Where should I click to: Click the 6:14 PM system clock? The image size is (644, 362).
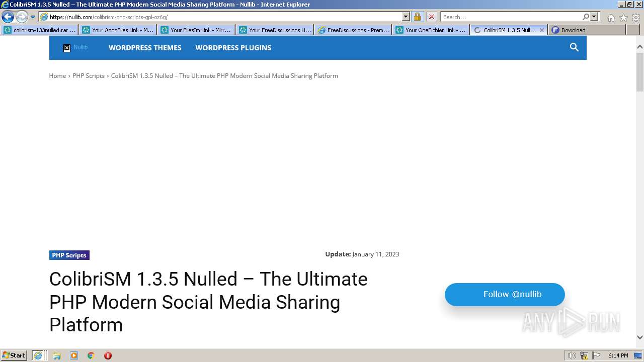pos(618,355)
